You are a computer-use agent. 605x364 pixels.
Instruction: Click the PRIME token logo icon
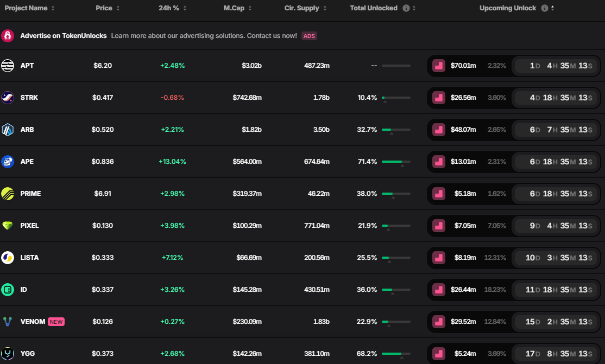point(7,194)
